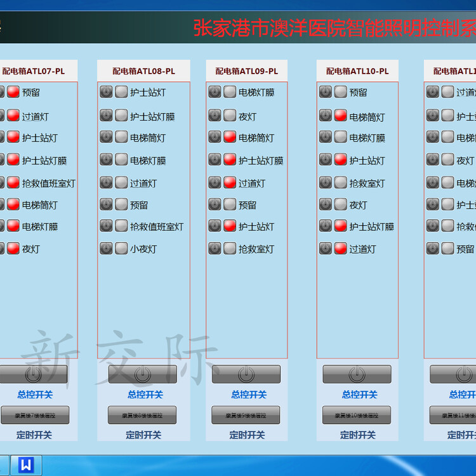Click the power icon beside ATL08 护士站灯膜

click(x=106, y=116)
